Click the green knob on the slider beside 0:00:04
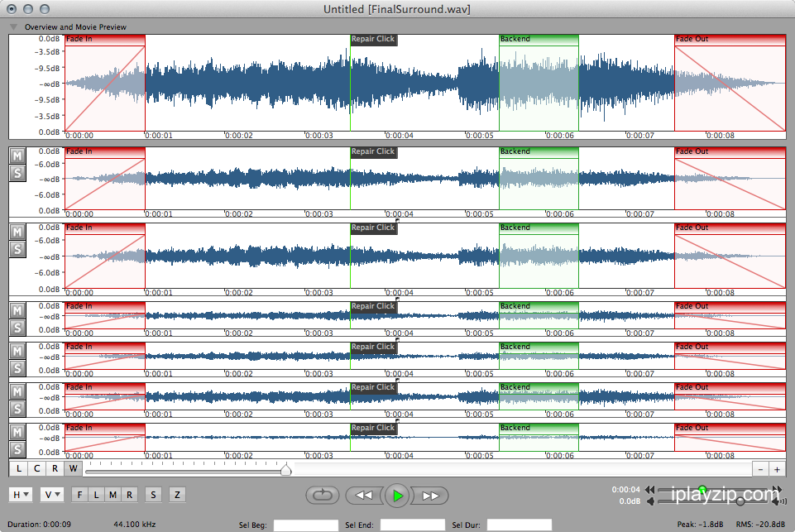The height and width of the screenshot is (532, 795). (x=702, y=490)
